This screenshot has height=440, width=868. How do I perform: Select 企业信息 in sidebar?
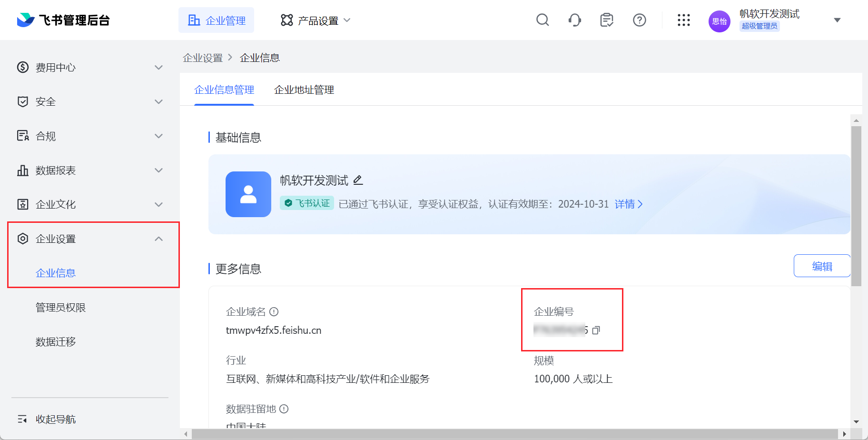(x=56, y=273)
